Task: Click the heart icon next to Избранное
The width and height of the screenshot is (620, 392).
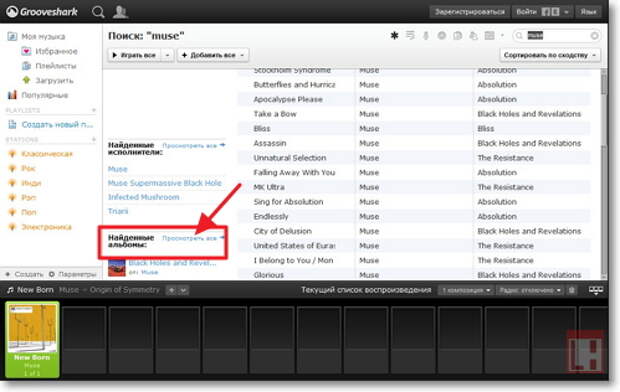Action: (x=26, y=51)
